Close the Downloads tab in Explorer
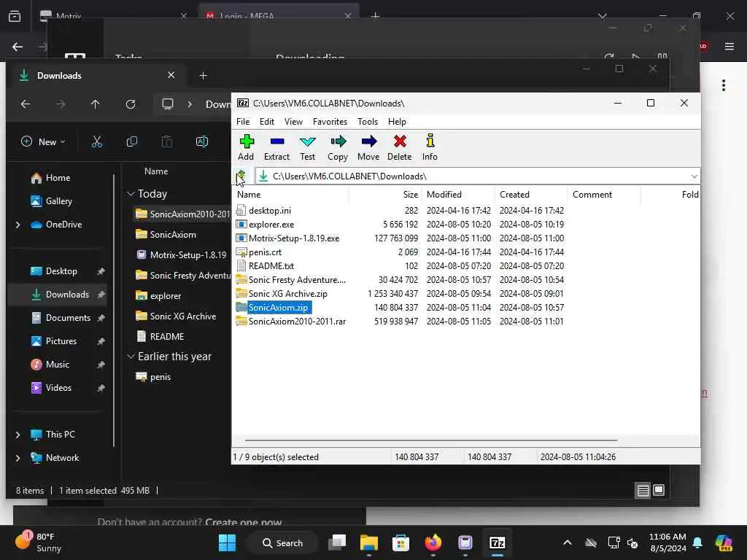747x560 pixels. [171, 75]
